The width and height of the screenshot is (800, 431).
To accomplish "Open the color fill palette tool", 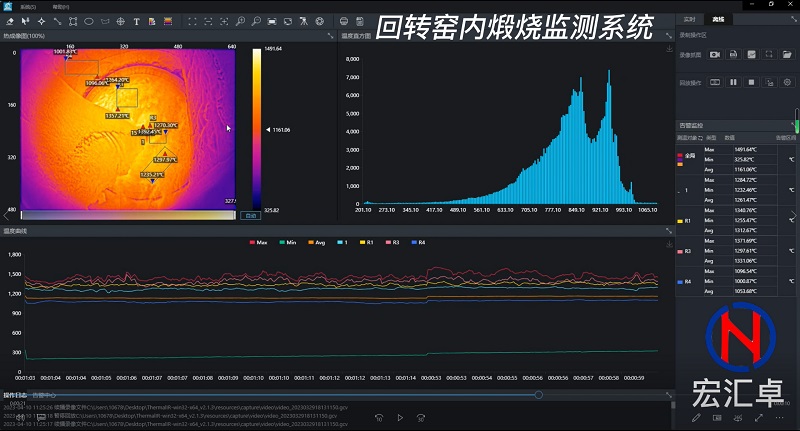I will (152, 21).
